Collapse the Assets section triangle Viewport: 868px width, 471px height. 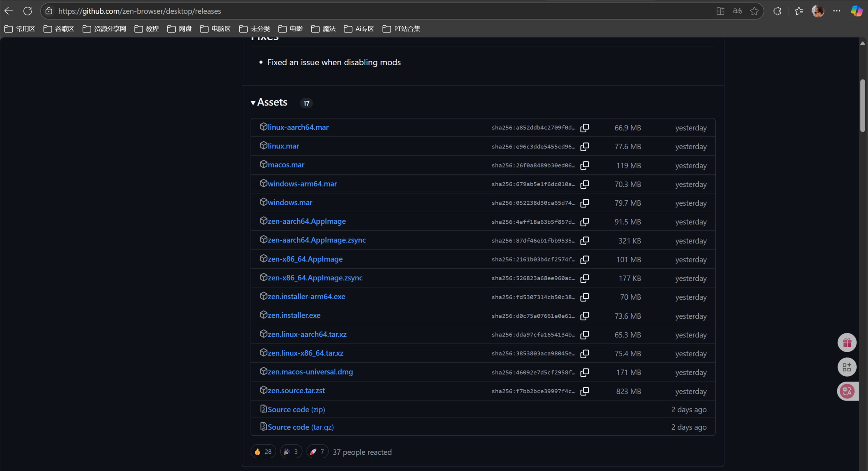tap(253, 103)
